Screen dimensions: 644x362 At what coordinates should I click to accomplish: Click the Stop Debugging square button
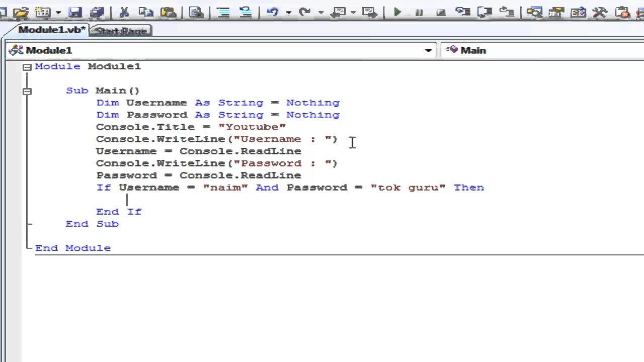tap(441, 13)
